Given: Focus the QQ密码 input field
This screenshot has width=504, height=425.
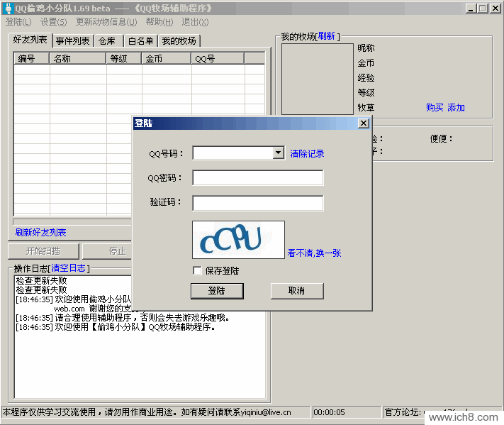Looking at the screenshot, I should coord(258,177).
